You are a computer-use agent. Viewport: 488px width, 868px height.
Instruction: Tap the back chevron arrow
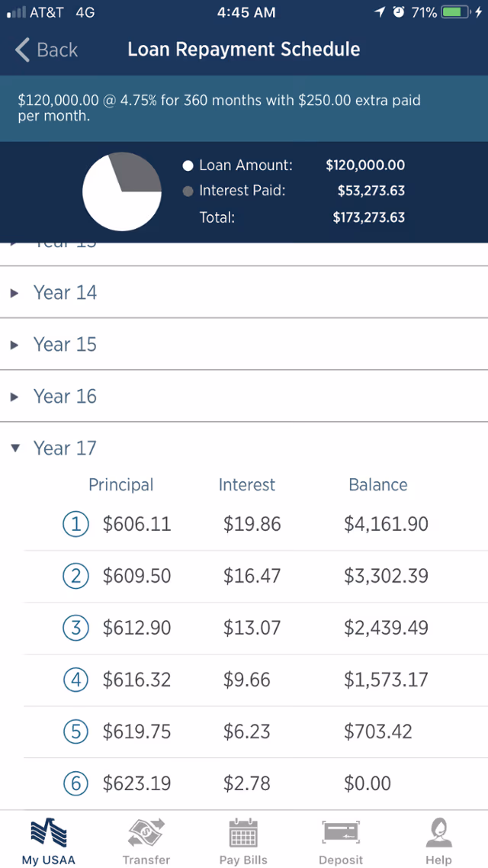click(22, 50)
